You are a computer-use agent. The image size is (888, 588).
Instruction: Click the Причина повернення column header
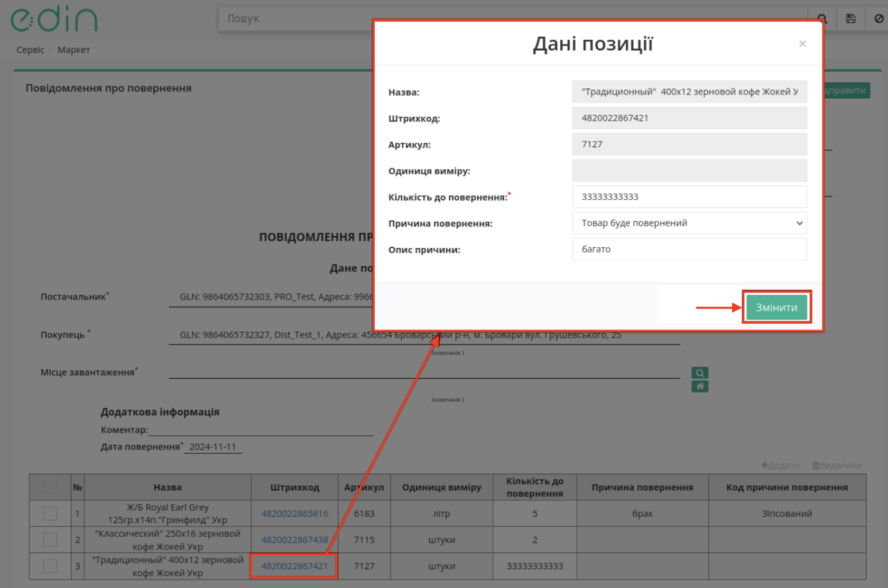click(x=642, y=487)
